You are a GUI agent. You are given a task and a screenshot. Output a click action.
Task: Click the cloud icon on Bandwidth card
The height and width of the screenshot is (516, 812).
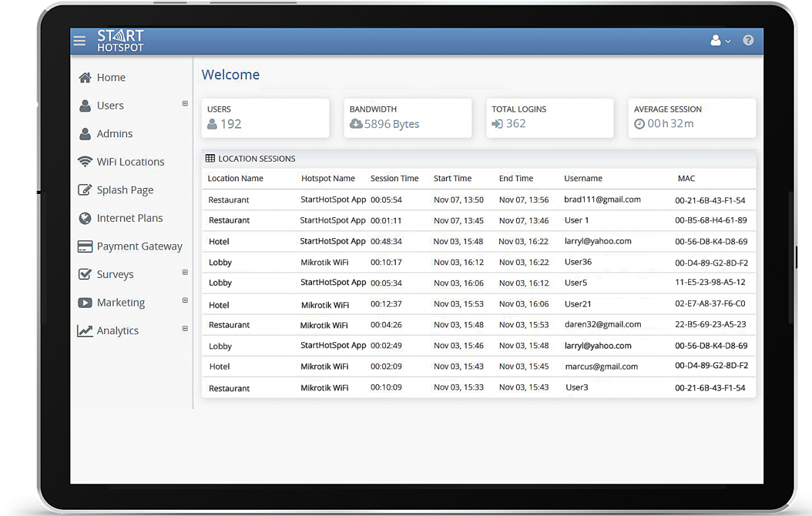tap(355, 124)
